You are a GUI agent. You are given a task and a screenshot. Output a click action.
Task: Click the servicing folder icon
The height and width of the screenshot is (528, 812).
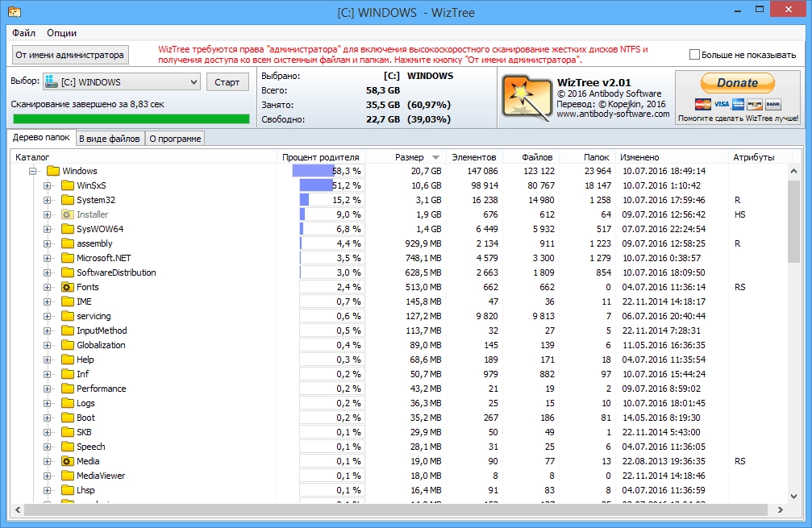68,316
